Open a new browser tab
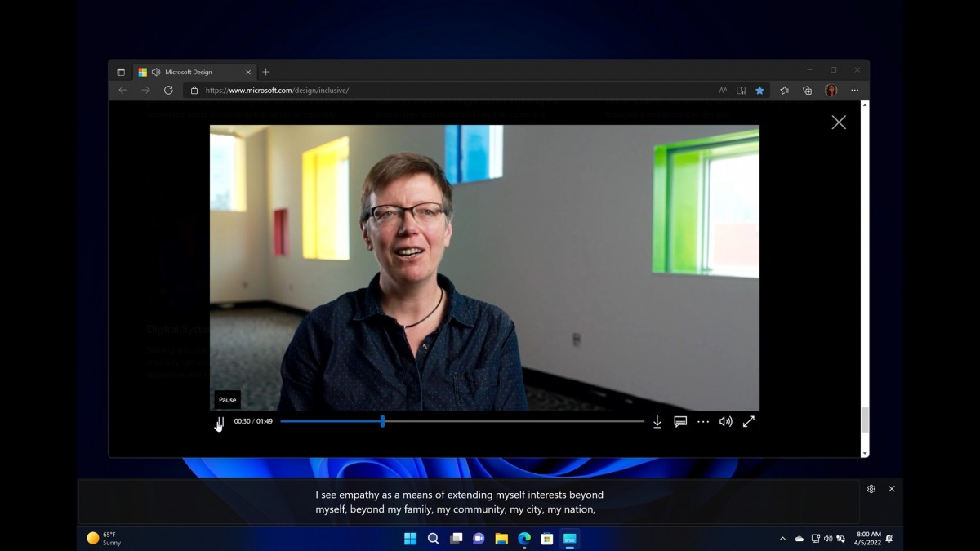Screen dimensions: 980x551 265,71
